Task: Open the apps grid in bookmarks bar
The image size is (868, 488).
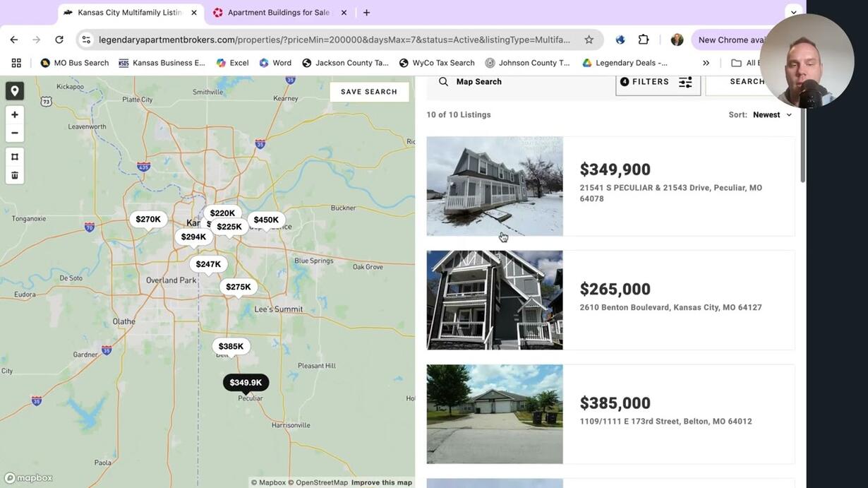Action: 16,63
